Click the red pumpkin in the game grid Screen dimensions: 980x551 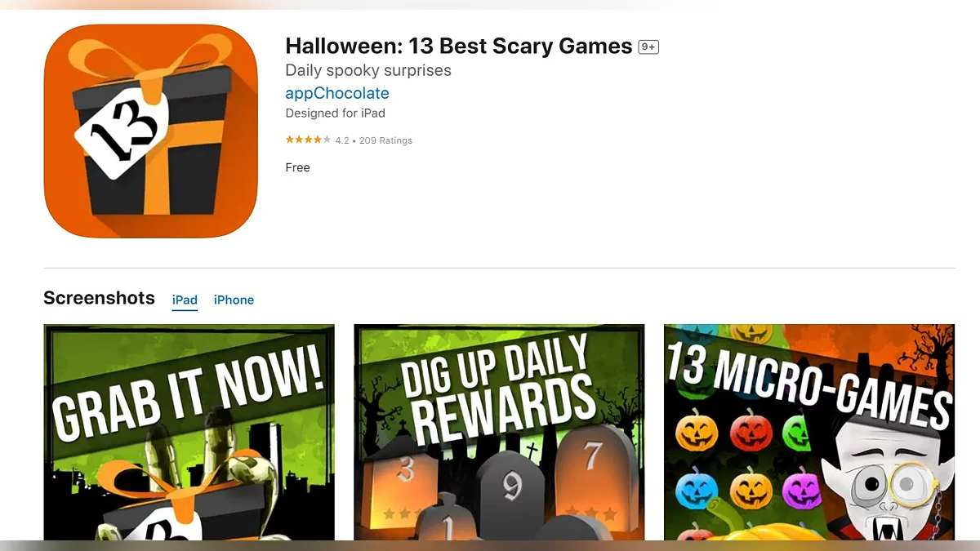[751, 431]
